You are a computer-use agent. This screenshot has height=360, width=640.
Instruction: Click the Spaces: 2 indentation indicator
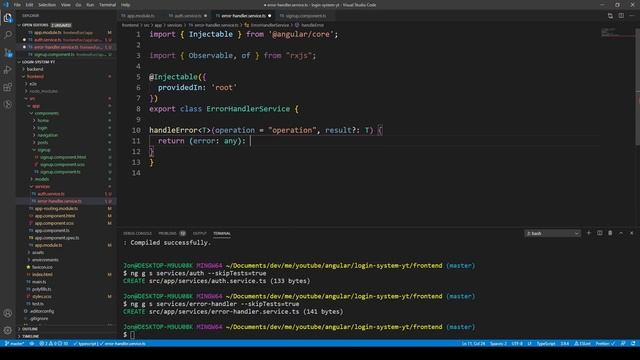point(498,344)
